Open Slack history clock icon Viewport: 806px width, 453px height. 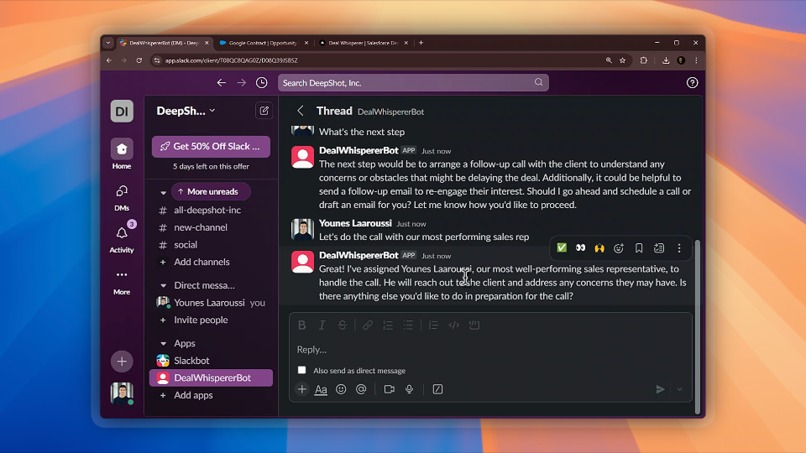tap(262, 82)
